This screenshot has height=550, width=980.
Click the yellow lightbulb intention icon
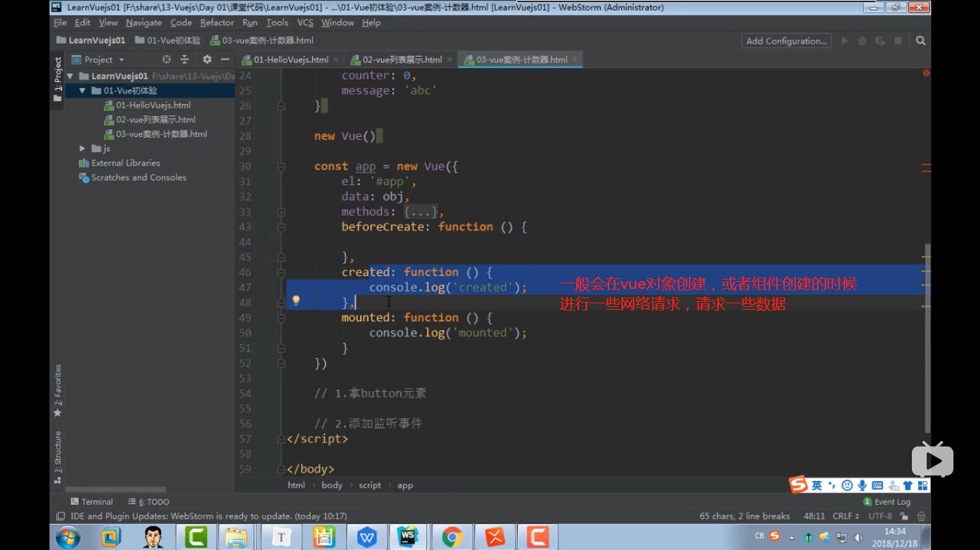coord(296,301)
